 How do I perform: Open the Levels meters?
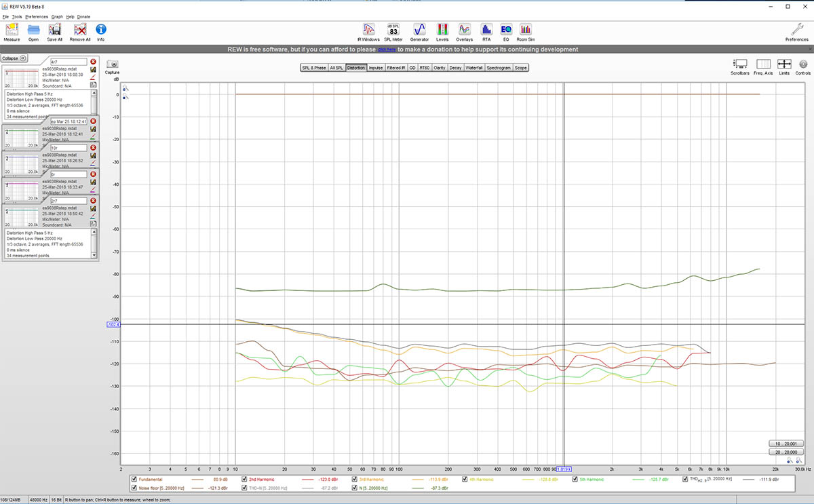(442, 29)
